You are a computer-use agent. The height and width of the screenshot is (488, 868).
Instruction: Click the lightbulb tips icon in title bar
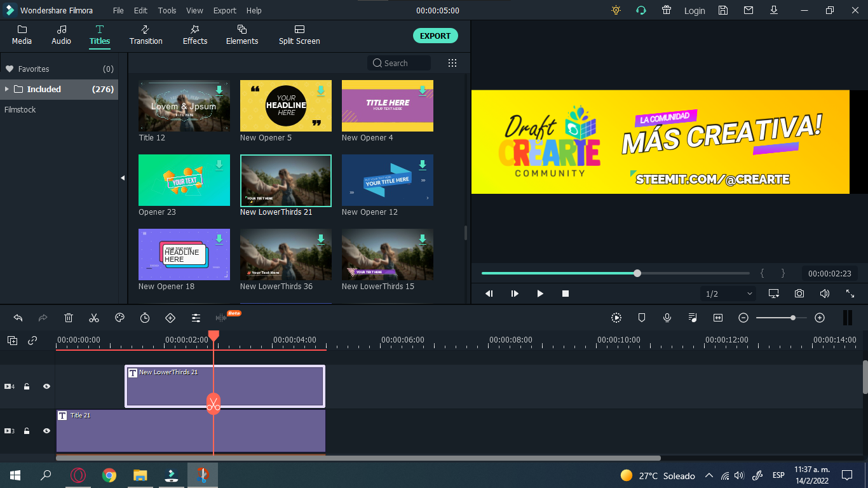coord(615,10)
